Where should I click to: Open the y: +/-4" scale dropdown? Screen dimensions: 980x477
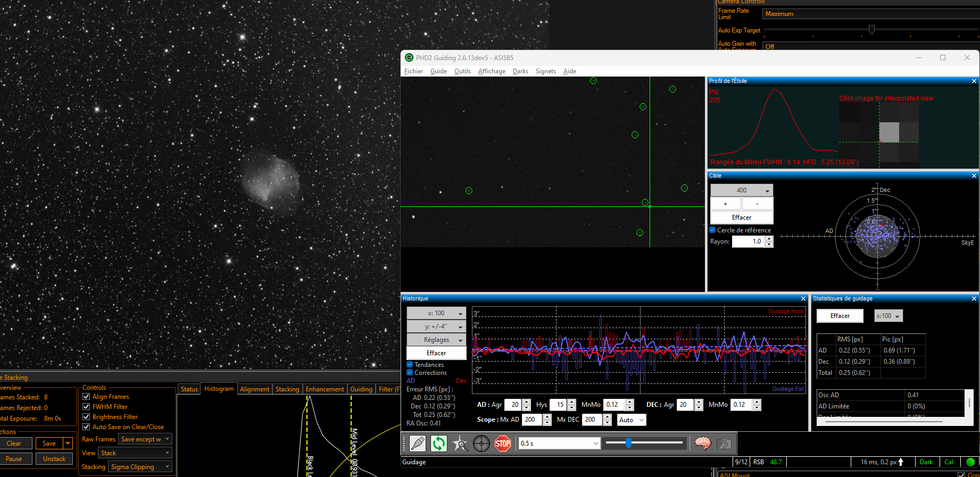coord(436,327)
